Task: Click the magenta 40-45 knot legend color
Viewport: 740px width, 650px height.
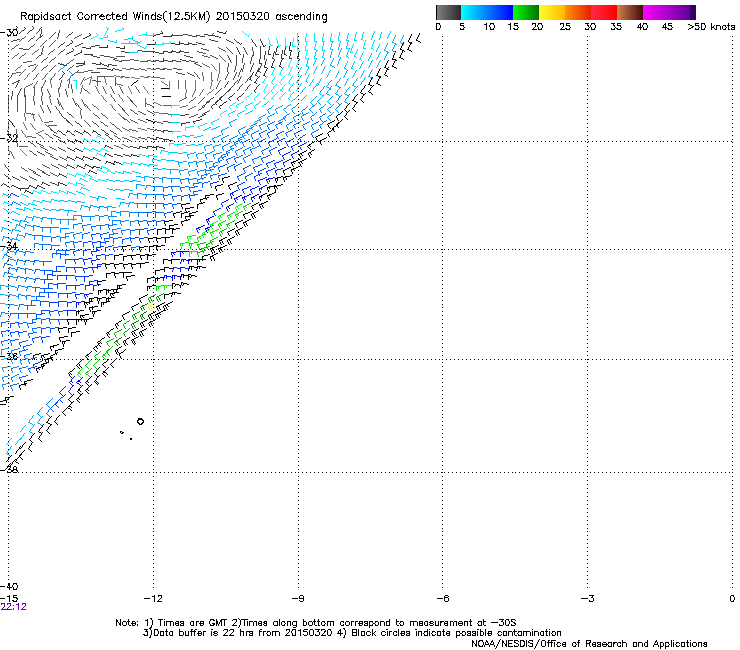Action: (x=656, y=12)
